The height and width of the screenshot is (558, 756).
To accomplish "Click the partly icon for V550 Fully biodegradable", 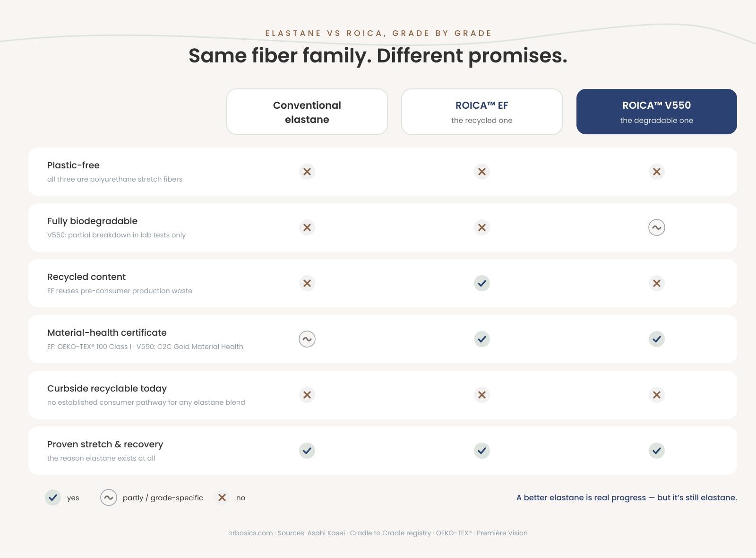I will (x=657, y=227).
